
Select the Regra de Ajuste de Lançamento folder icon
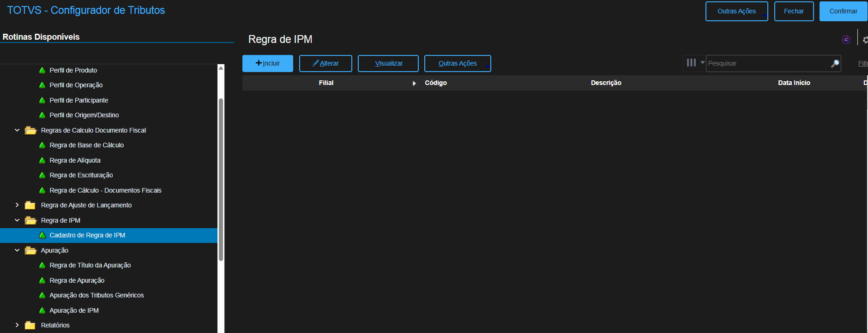point(30,205)
